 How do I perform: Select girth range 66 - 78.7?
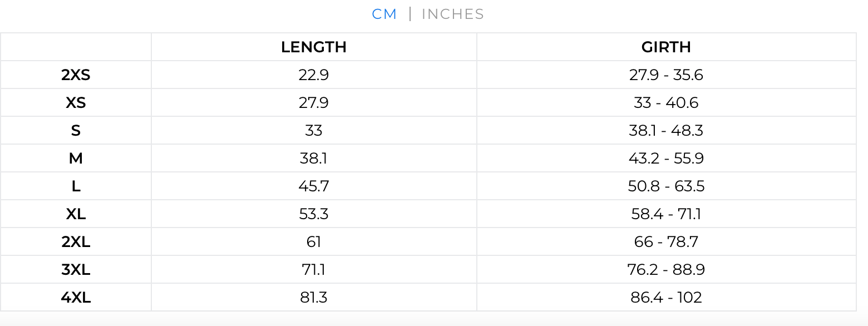666,242
